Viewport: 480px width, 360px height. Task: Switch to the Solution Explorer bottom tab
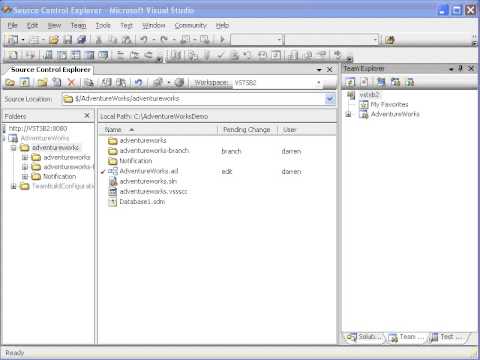365,337
